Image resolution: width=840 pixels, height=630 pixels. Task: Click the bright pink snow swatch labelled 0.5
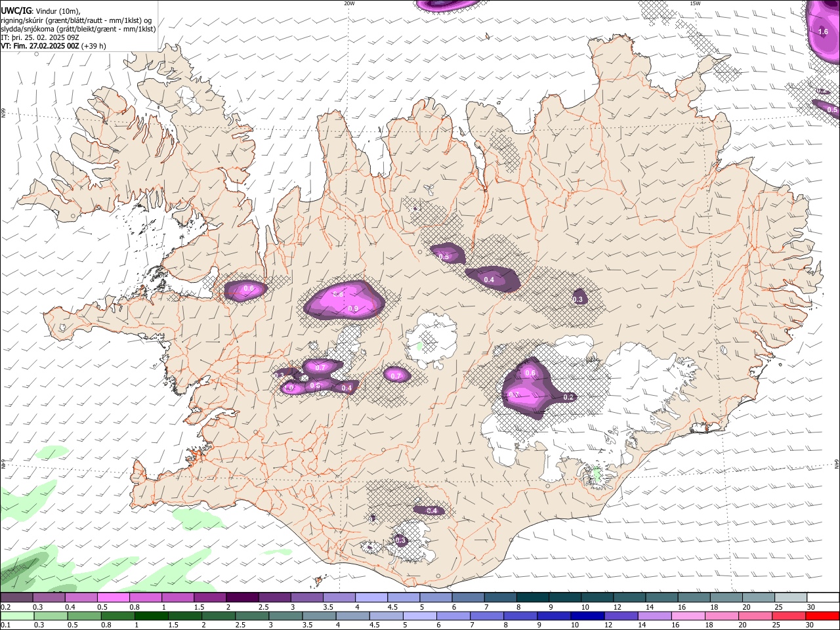[x=113, y=597]
